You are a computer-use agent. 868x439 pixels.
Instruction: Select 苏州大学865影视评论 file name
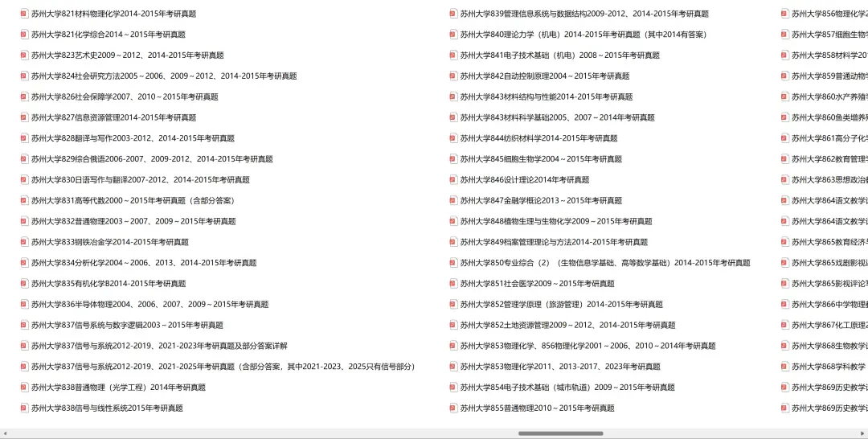[829, 284]
